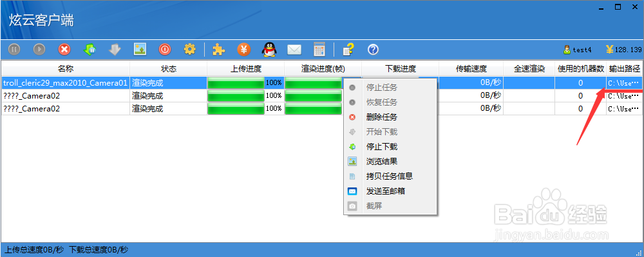
Task: Click 上传总速度0B/秒 in status bar
Action: coord(35,249)
